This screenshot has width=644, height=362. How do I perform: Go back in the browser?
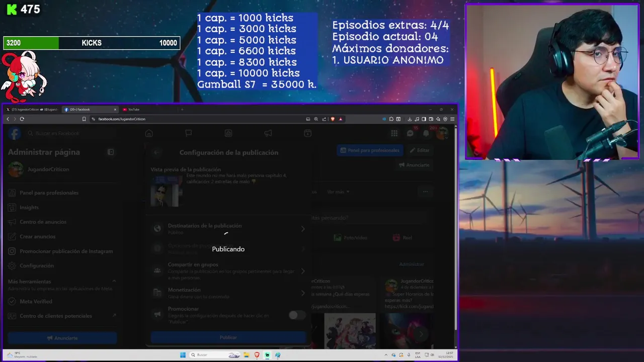[8, 119]
